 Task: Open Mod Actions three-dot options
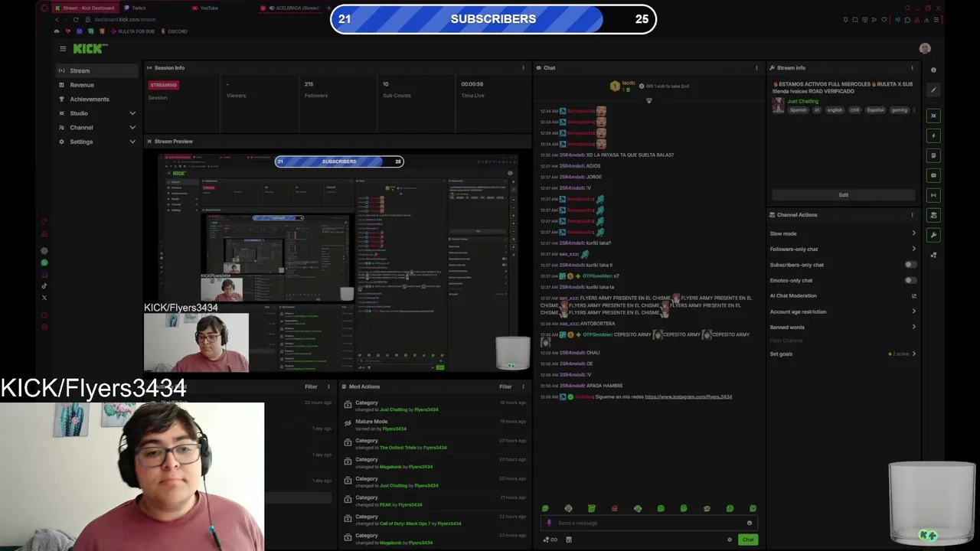(x=523, y=386)
